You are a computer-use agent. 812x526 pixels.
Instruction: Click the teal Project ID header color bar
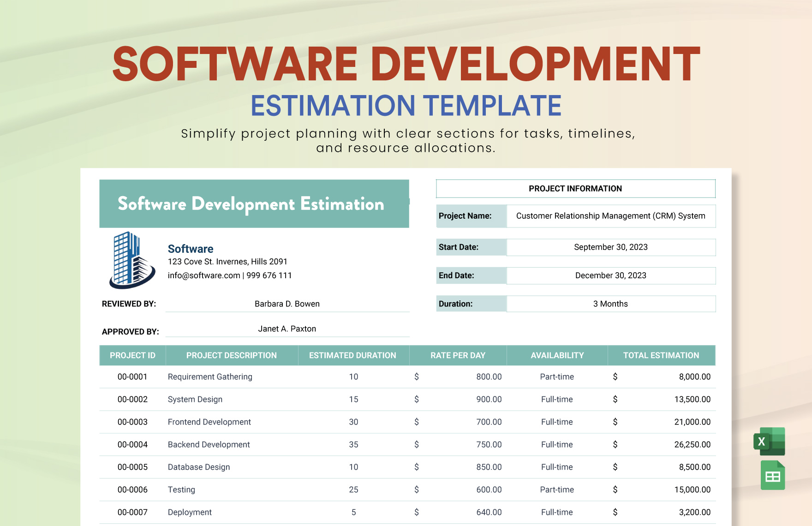click(x=132, y=355)
